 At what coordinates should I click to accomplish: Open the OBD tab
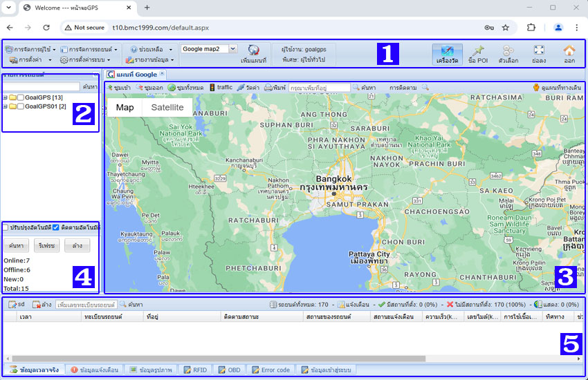[x=229, y=370]
